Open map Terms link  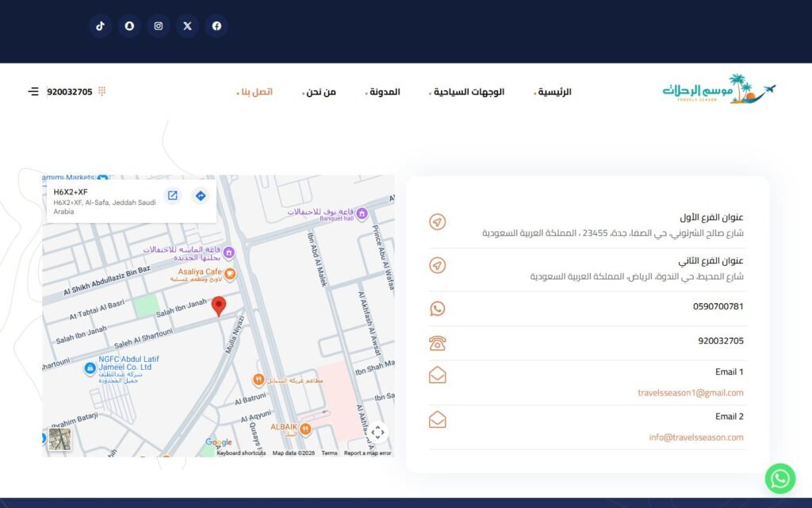(329, 453)
